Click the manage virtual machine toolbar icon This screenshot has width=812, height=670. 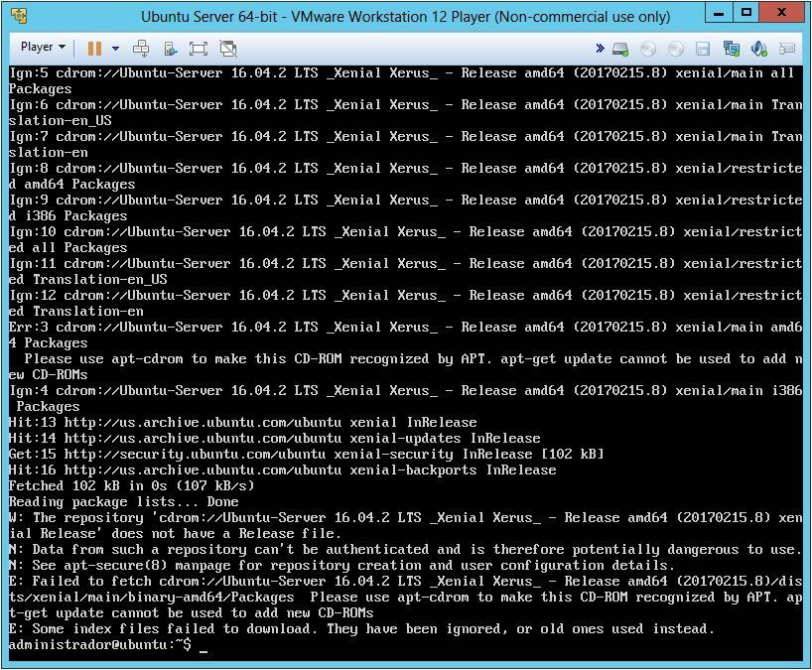[x=171, y=49]
